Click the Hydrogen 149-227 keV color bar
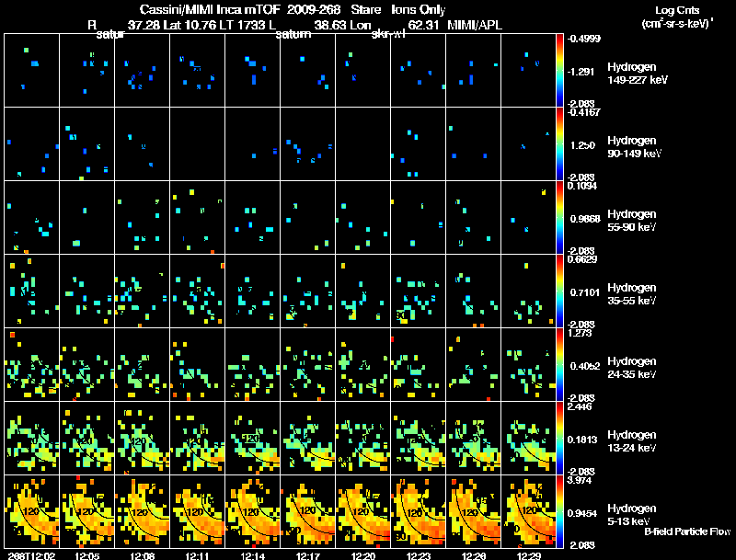Image resolution: width=736 pixels, height=560 pixels. pos(559,70)
